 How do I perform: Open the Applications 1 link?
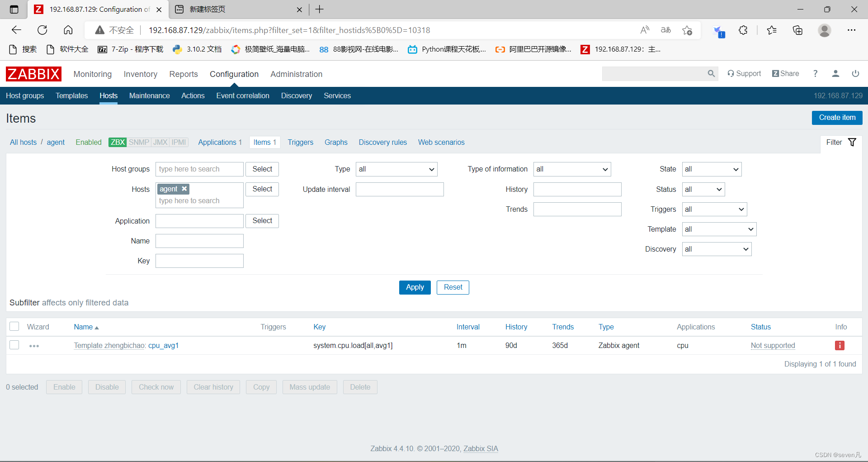(x=220, y=143)
